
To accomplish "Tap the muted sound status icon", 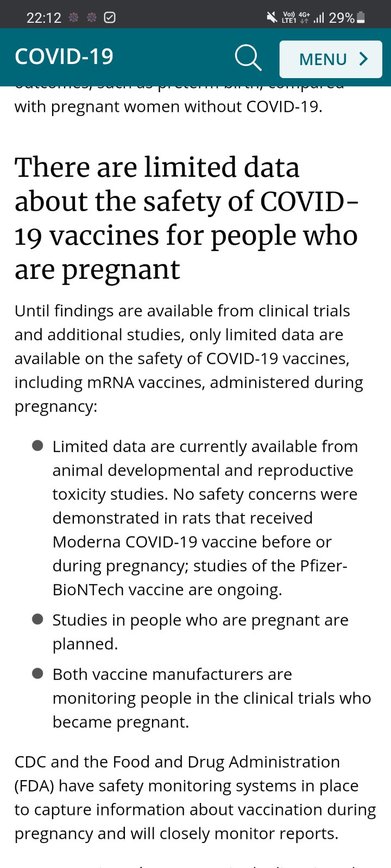I will [x=272, y=18].
